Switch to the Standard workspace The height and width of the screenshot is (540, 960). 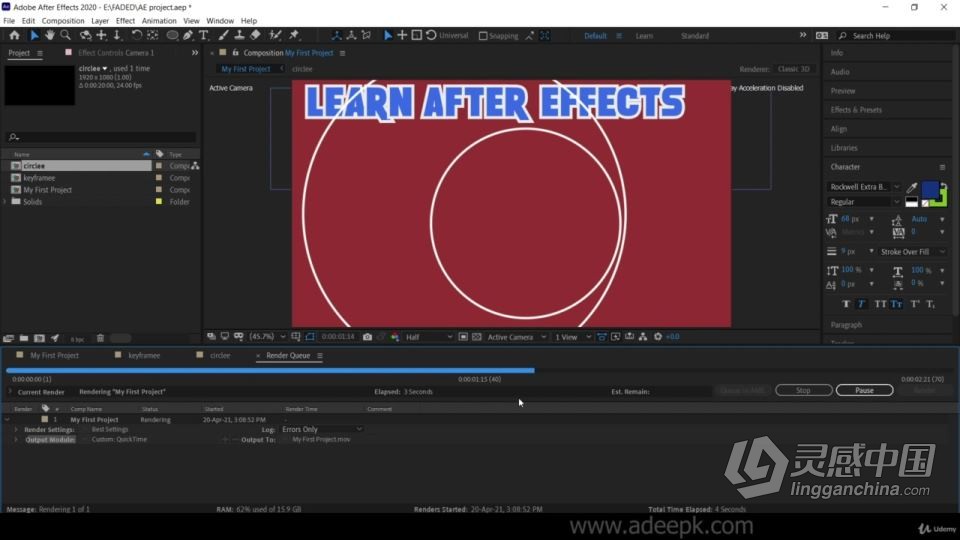point(695,36)
